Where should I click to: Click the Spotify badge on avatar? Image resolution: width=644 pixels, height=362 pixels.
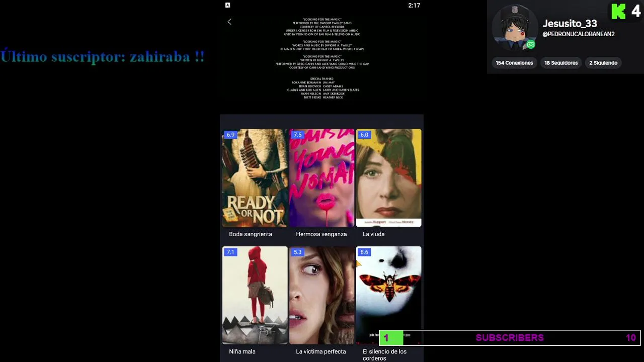pyautogui.click(x=531, y=45)
